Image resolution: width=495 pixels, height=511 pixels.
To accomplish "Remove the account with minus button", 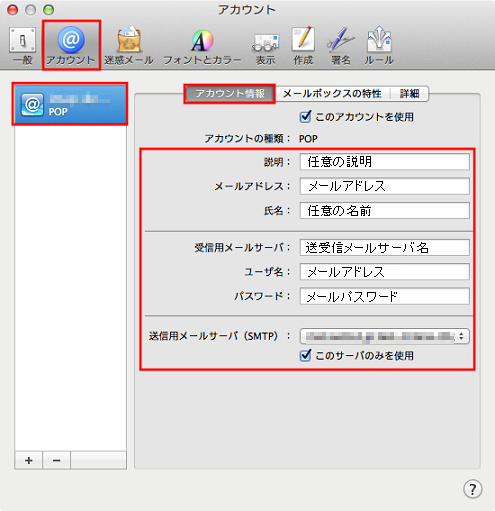I will tap(57, 460).
